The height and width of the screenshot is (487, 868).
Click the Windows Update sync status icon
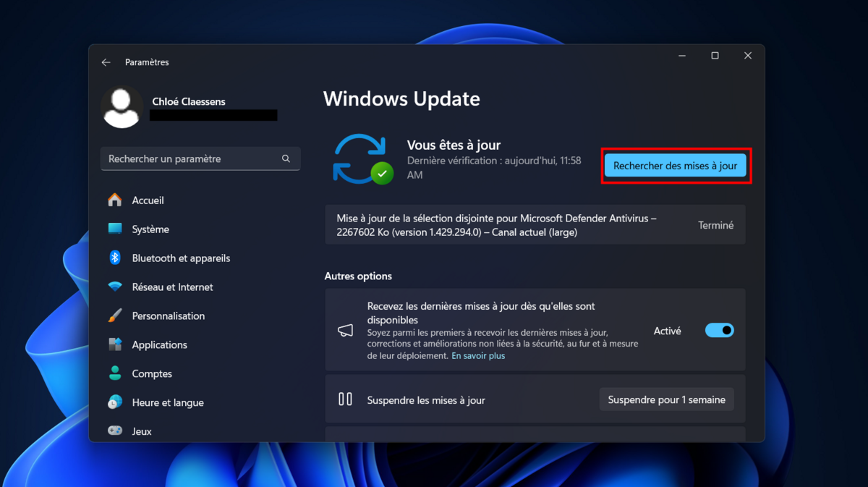point(363,158)
